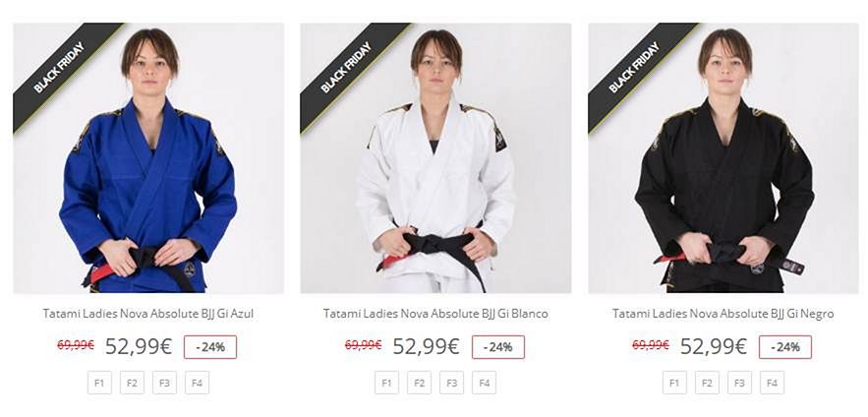868x417 pixels.
Task: Select size F3 for the Blanco gi
Action: (x=452, y=383)
